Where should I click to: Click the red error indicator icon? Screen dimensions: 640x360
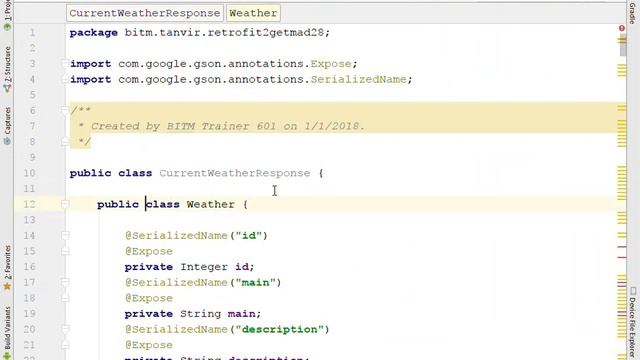click(622, 28)
